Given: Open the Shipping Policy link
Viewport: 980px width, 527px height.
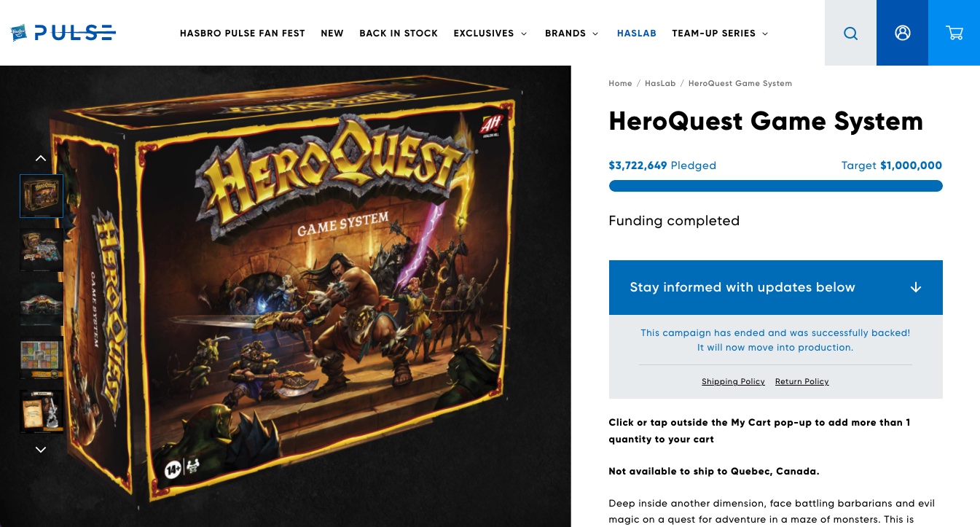Looking at the screenshot, I should click(733, 381).
